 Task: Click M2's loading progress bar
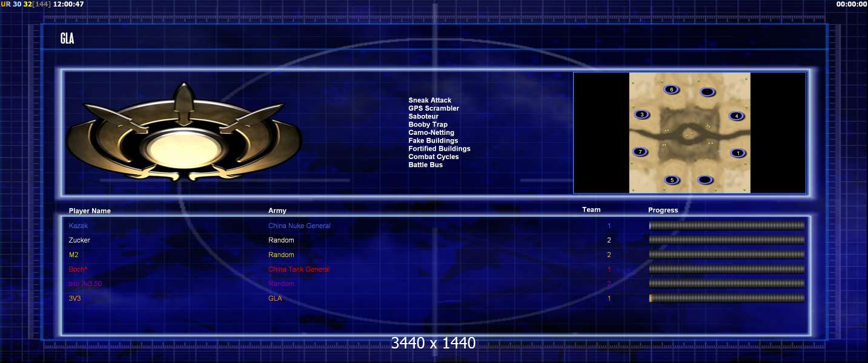(727, 255)
